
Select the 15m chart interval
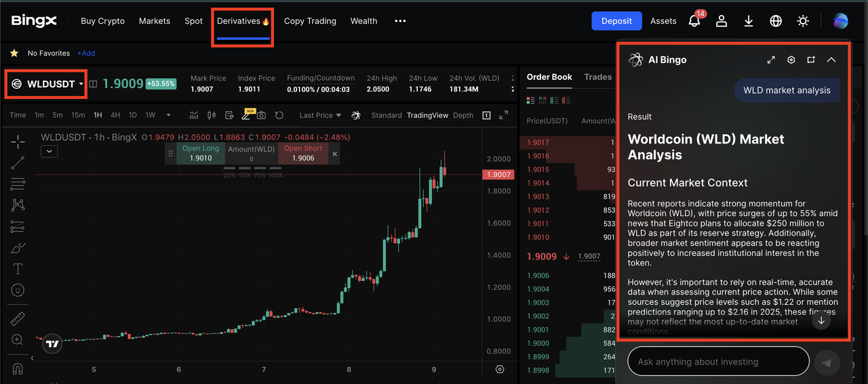(78, 115)
